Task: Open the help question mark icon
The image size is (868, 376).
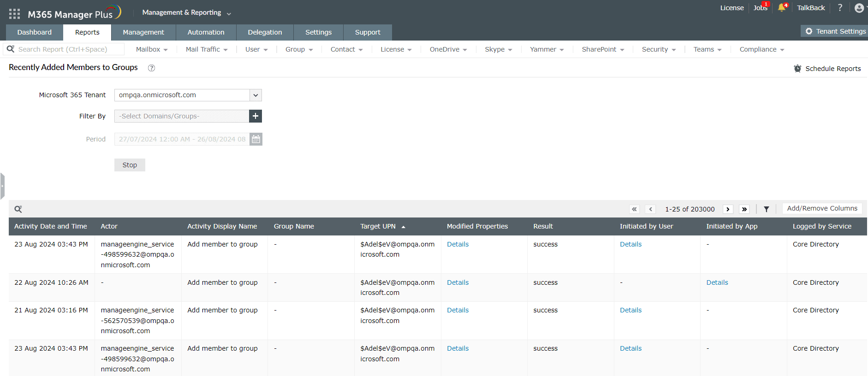Action: (840, 8)
